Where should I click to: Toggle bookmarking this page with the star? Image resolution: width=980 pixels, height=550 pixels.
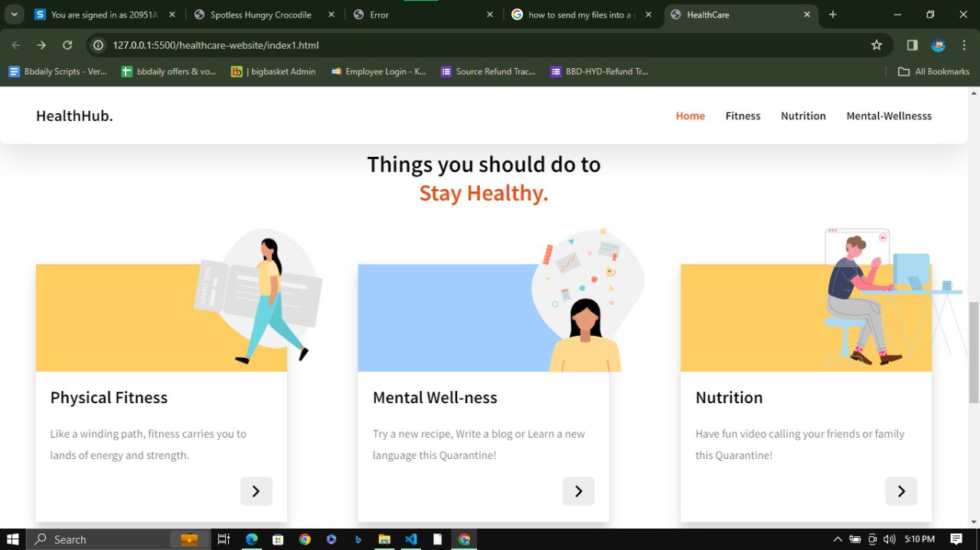(877, 44)
